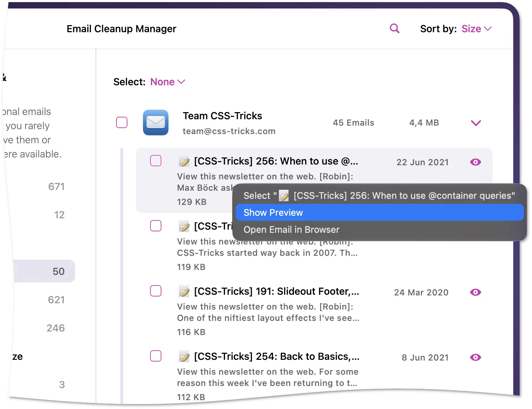This screenshot has width=532, height=409.
Task: Tick the checkbox for the 119 KB email
Action: [x=156, y=226]
